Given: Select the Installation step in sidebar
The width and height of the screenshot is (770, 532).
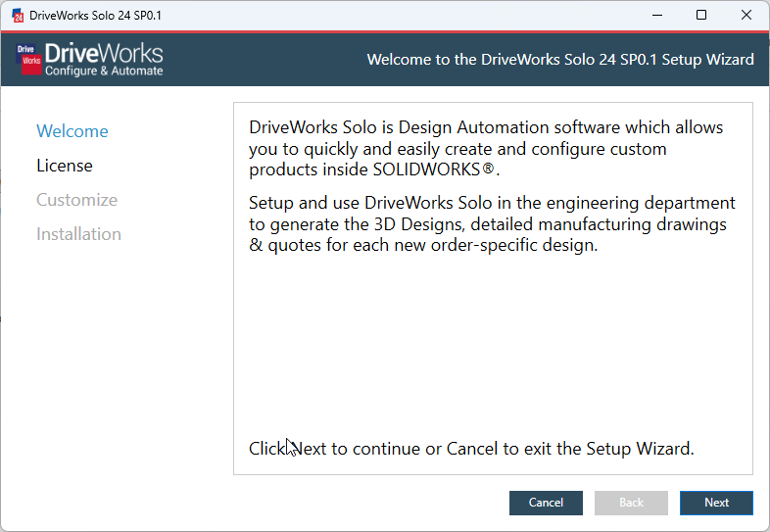Looking at the screenshot, I should tap(78, 234).
